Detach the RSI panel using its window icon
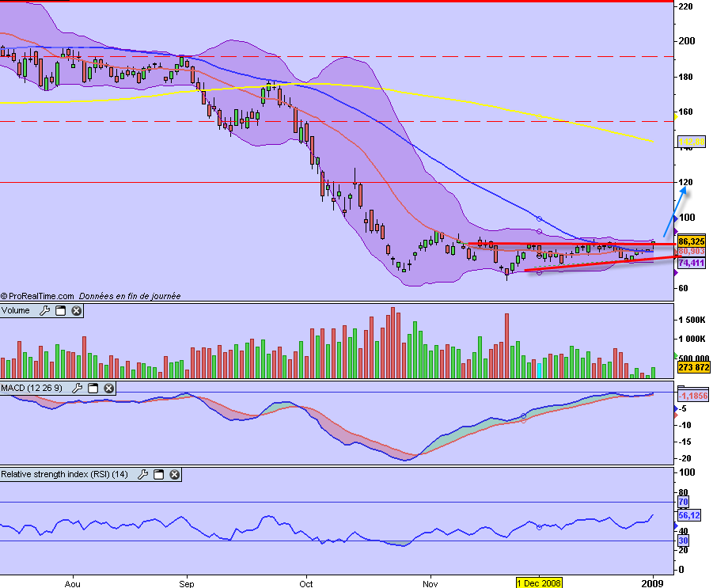This screenshot has height=588, width=713. click(158, 476)
